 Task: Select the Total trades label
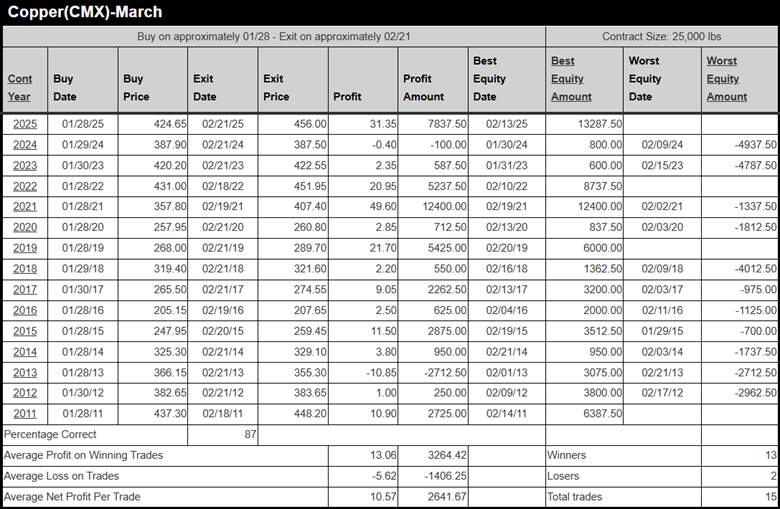point(575,497)
